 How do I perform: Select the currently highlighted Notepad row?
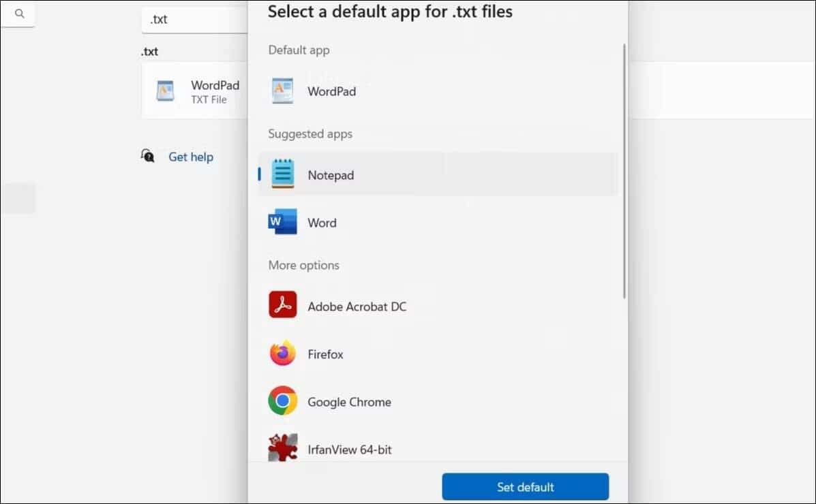point(436,174)
